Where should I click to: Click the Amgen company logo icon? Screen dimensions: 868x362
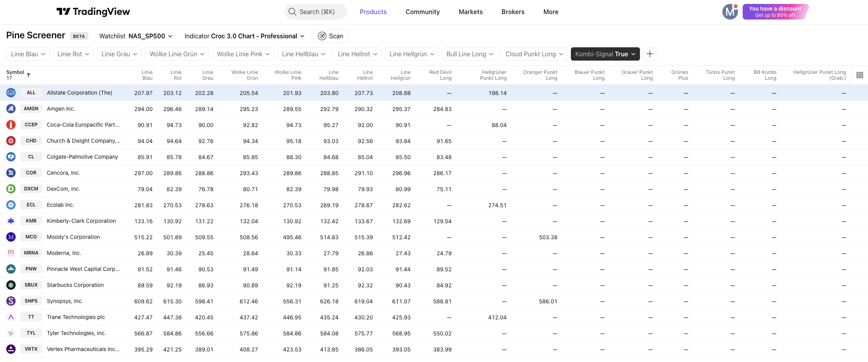[11, 109]
